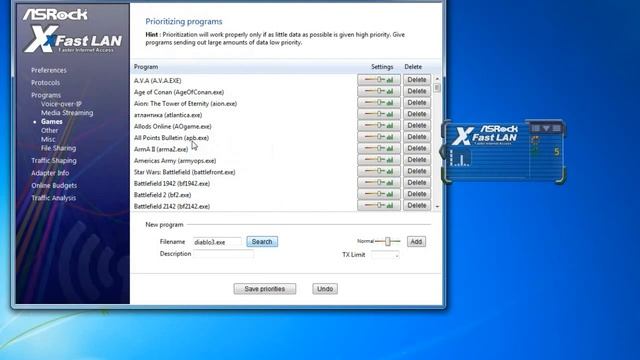640x360 pixels.
Task: Click the program list scroll-down arrow
Action: click(437, 207)
